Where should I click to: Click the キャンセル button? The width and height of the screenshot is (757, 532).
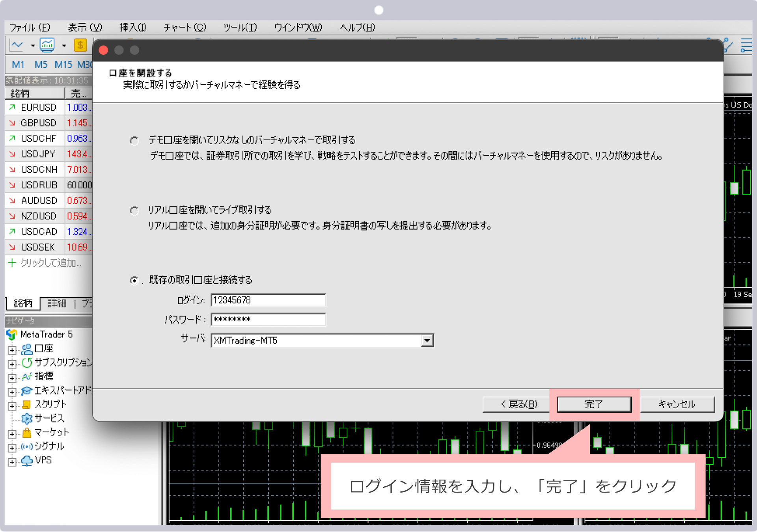[x=677, y=404]
